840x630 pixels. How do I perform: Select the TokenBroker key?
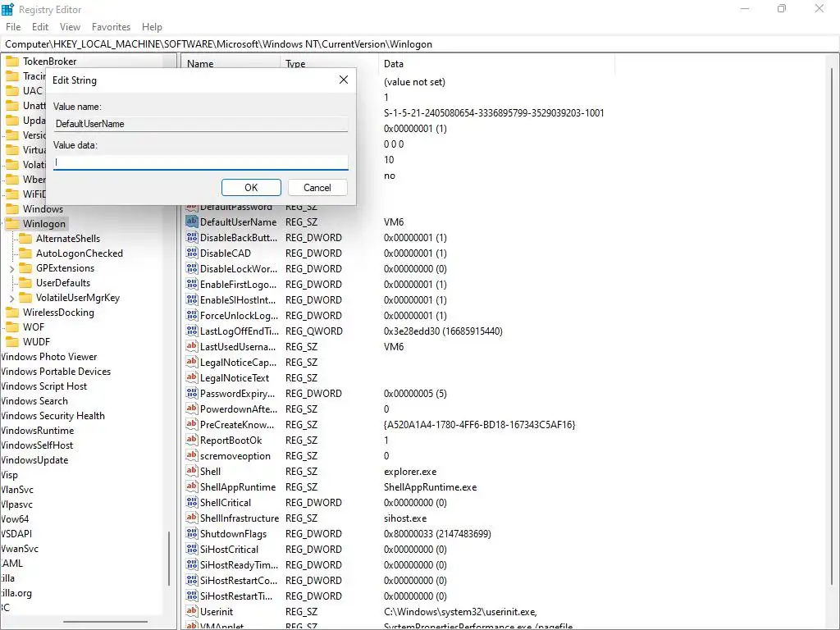click(49, 61)
